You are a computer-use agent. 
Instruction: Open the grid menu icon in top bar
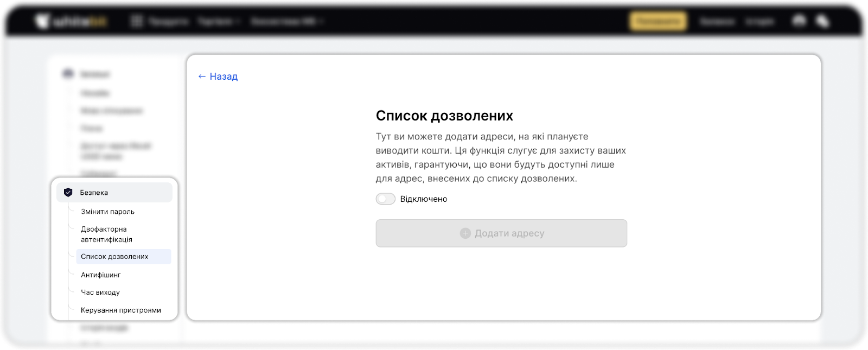tap(137, 22)
